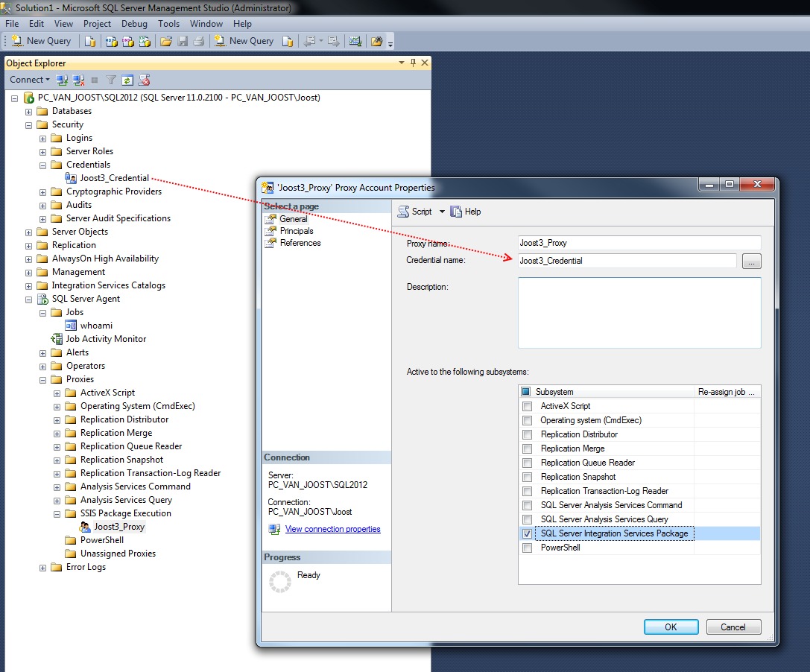Open Object Explorer window position dropdown

(x=402, y=63)
